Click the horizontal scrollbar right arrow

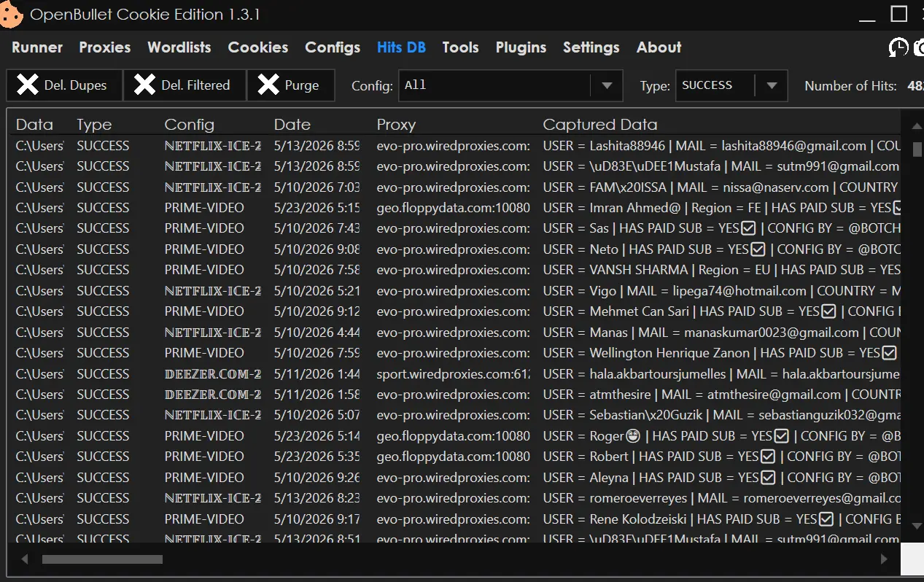click(884, 559)
